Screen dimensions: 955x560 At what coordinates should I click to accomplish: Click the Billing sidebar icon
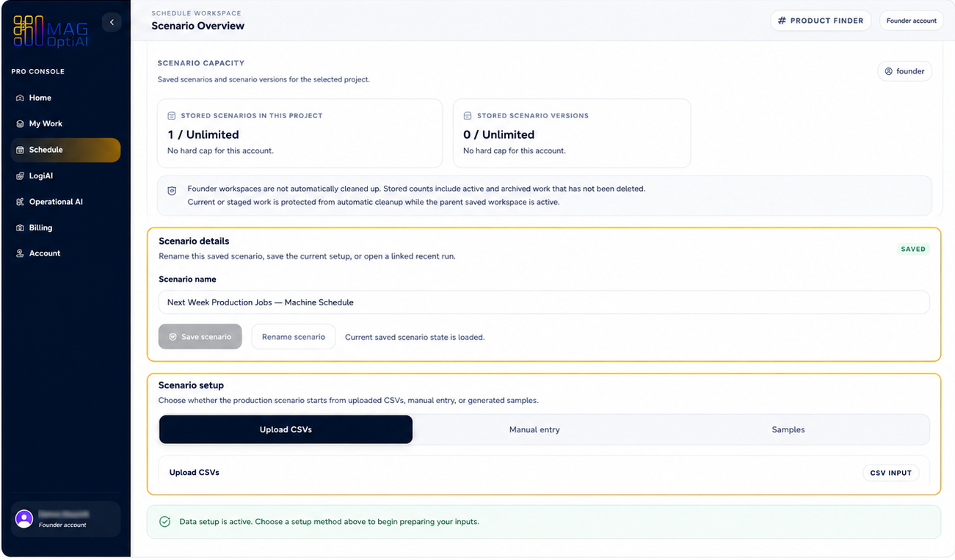(x=20, y=228)
